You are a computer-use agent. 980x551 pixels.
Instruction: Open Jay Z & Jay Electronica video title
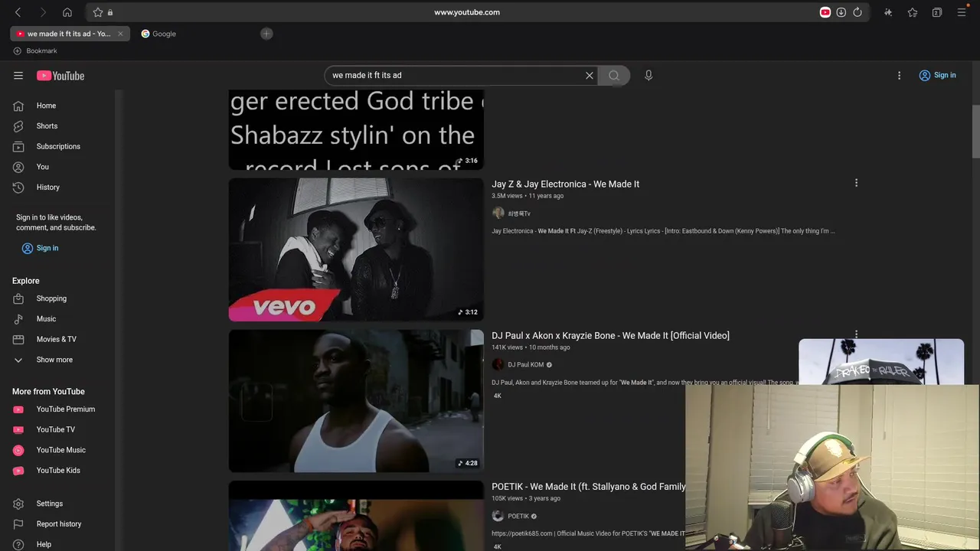pos(565,184)
